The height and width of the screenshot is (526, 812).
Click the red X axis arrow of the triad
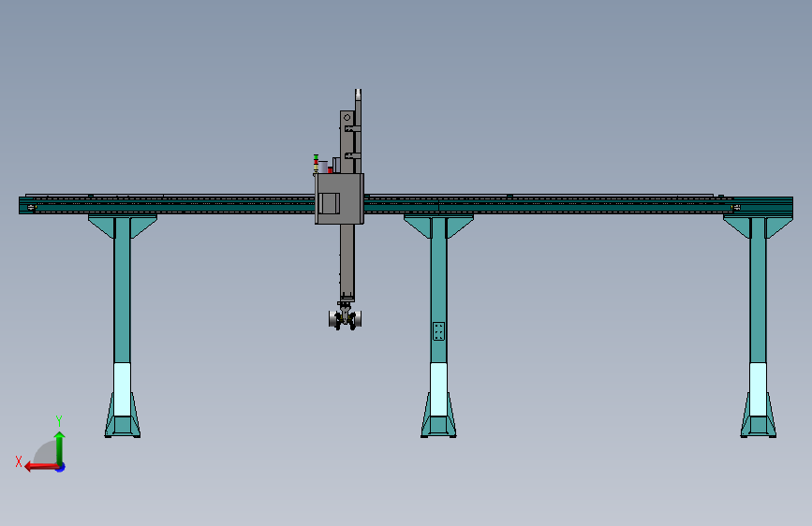(x=40, y=467)
